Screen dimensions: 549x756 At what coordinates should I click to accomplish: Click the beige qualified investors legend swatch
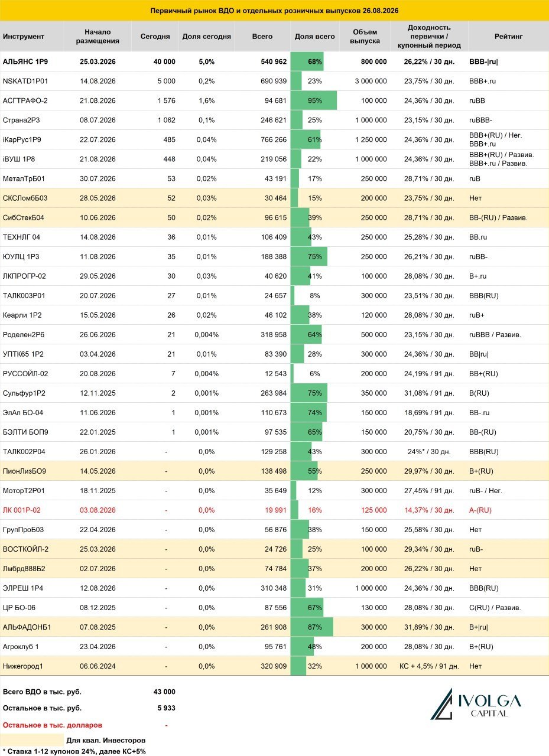point(32,739)
